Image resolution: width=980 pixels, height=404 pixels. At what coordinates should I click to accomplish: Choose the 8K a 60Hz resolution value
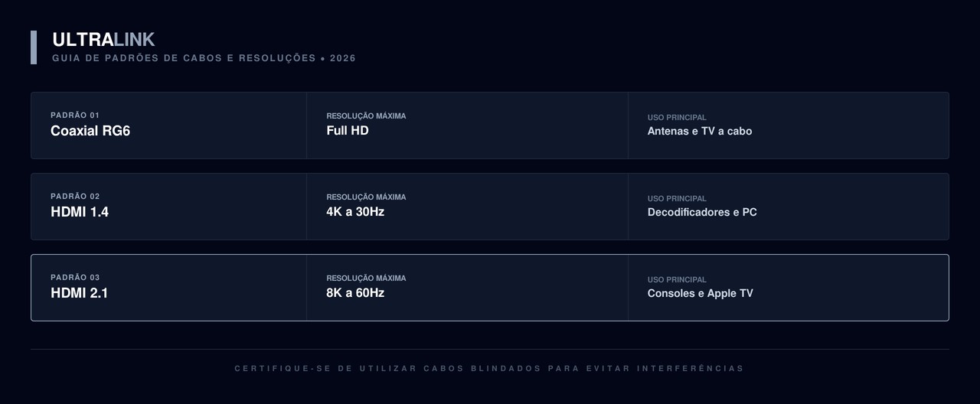coord(355,293)
